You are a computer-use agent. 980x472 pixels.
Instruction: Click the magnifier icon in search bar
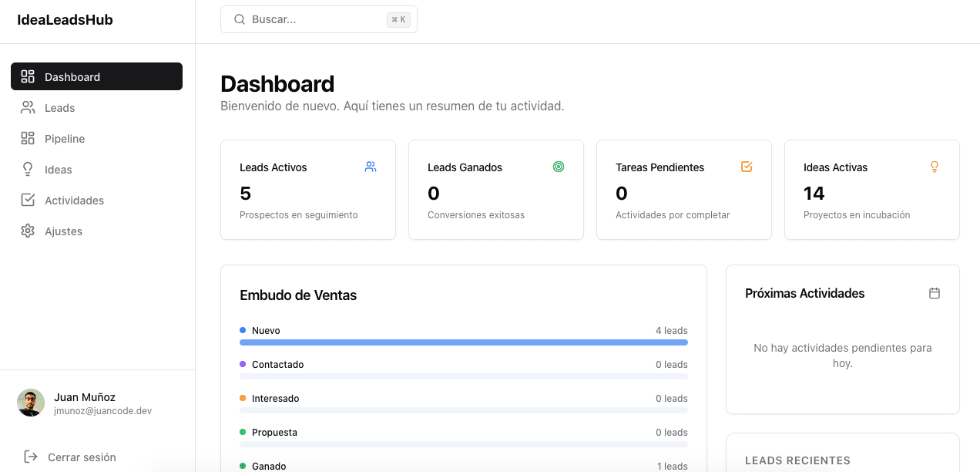point(240,19)
